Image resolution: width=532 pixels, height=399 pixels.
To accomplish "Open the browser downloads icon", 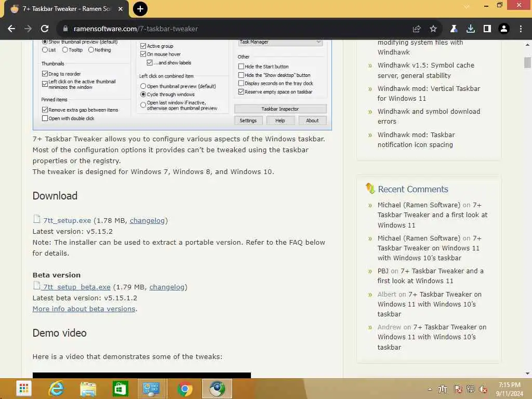I will pos(471,29).
